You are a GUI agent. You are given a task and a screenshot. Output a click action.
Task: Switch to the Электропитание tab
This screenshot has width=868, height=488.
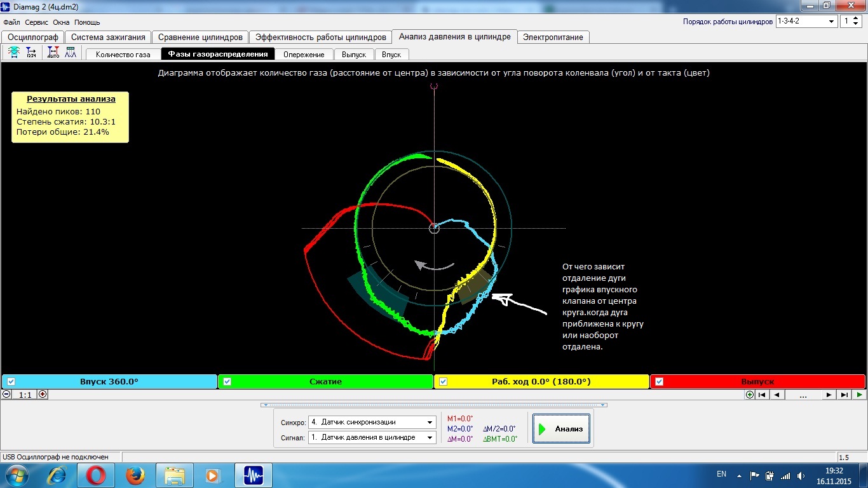pos(553,37)
